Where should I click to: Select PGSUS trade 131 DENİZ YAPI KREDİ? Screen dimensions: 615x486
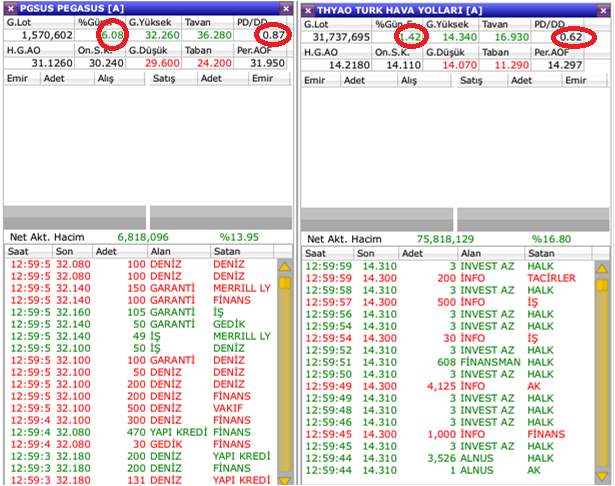click(x=141, y=480)
